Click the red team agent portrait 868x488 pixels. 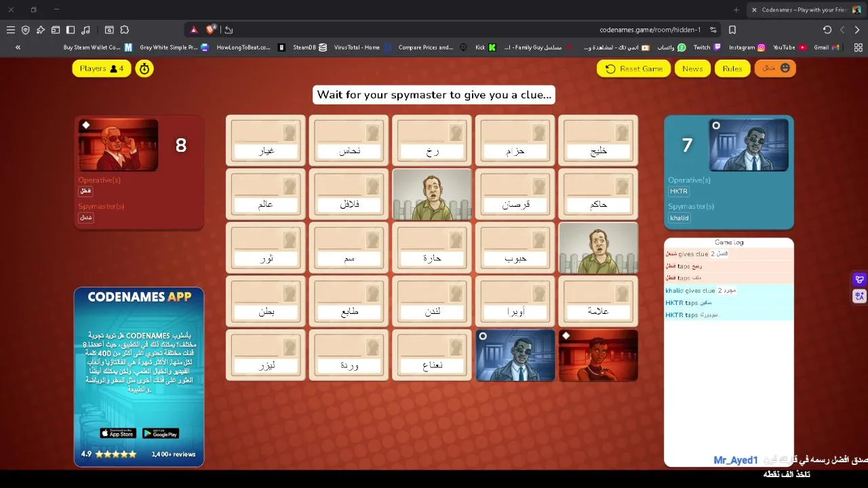(x=118, y=145)
